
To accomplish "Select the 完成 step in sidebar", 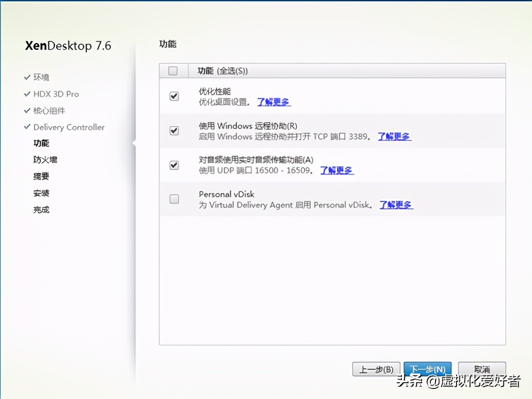I will click(41, 210).
